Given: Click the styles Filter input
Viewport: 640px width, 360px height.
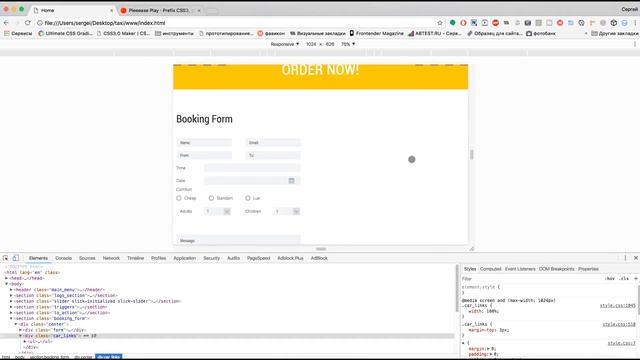Looking at the screenshot, I should [x=531, y=279].
